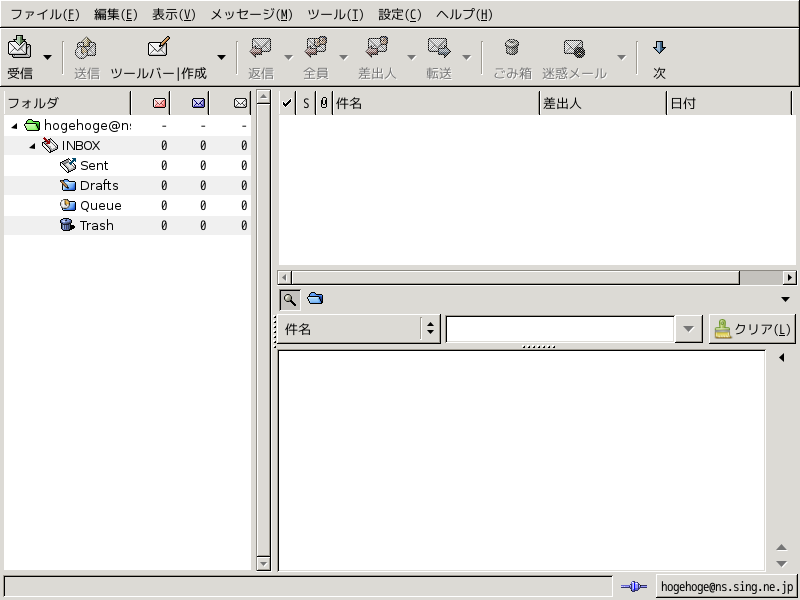Open the Drafts folder

tap(98, 185)
